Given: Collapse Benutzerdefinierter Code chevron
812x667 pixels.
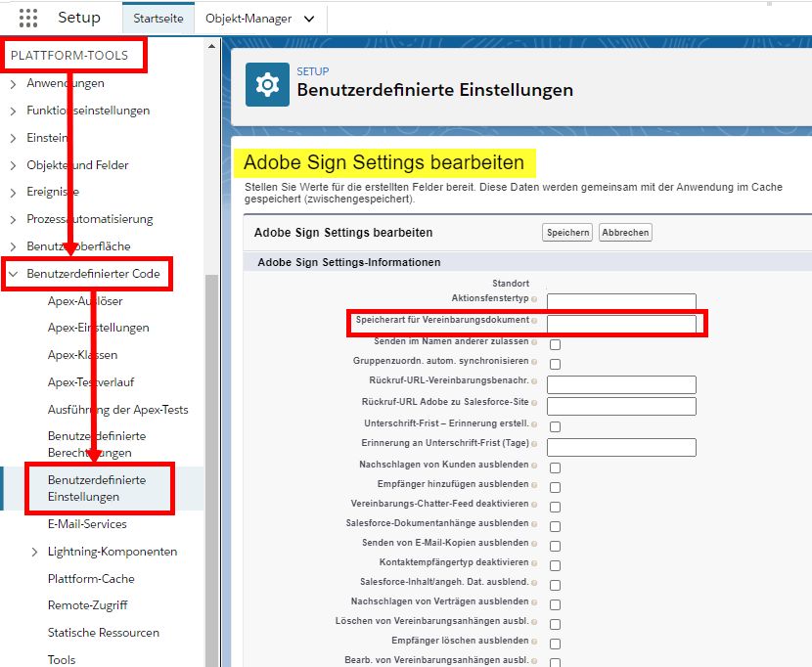Looking at the screenshot, I should (14, 274).
